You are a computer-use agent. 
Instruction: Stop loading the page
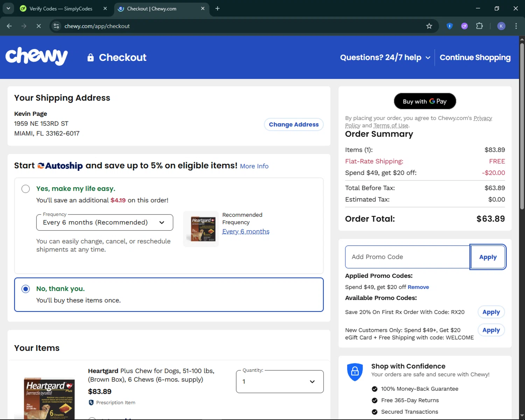tap(38, 26)
